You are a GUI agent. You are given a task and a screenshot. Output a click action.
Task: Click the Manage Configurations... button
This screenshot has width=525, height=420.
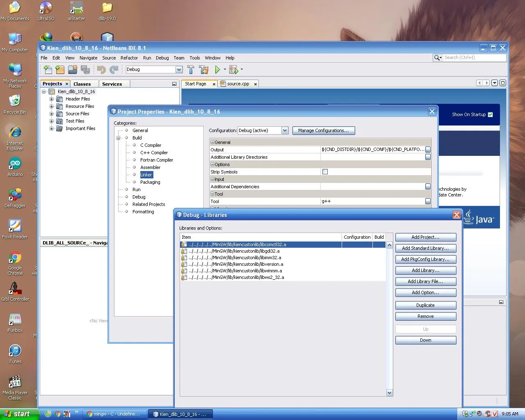(x=323, y=130)
